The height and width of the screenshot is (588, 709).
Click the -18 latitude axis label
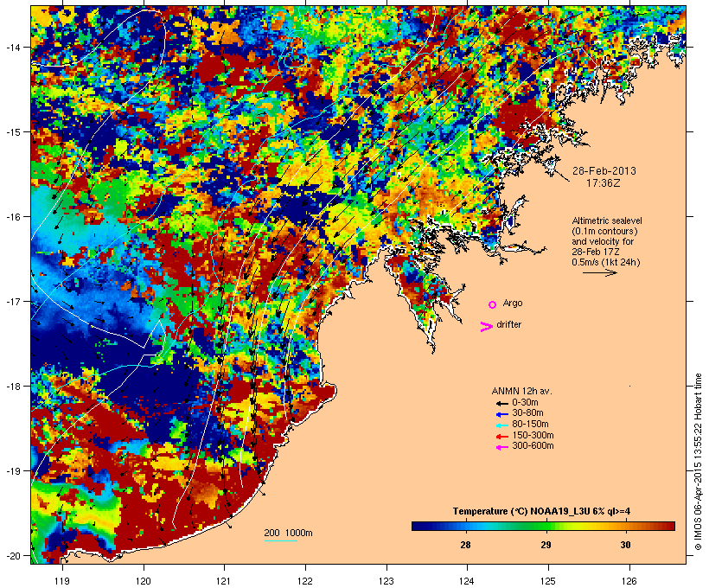coord(13,387)
